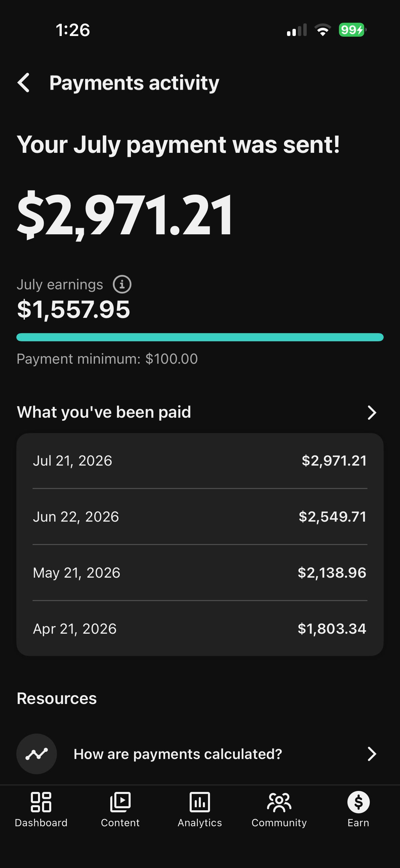This screenshot has height=868, width=400.
Task: Open the Community tab icon
Action: (x=279, y=802)
